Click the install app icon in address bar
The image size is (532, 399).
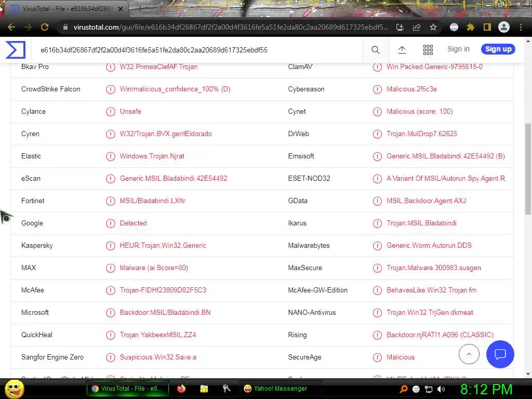point(400,27)
